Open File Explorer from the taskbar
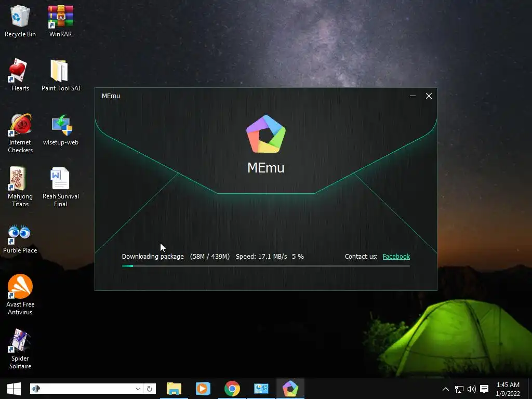The image size is (532, 399). (174, 389)
